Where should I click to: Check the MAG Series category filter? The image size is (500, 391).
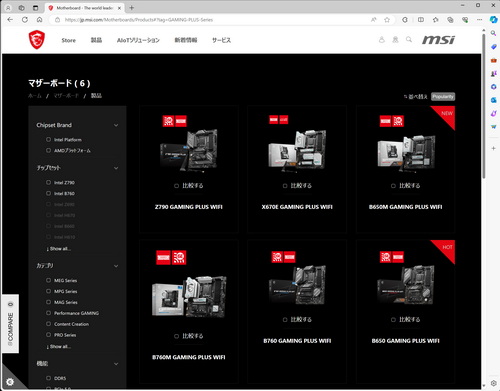(48, 302)
